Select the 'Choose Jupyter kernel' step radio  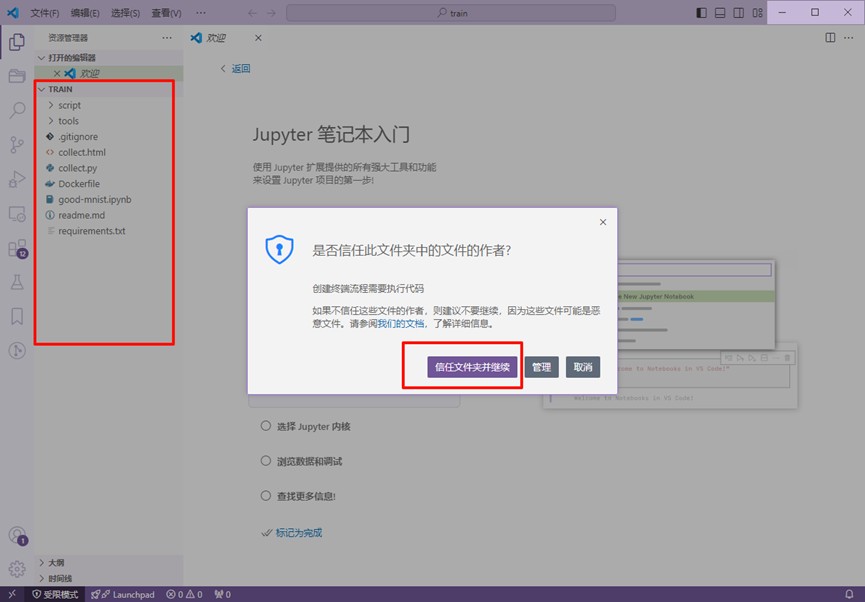point(266,426)
